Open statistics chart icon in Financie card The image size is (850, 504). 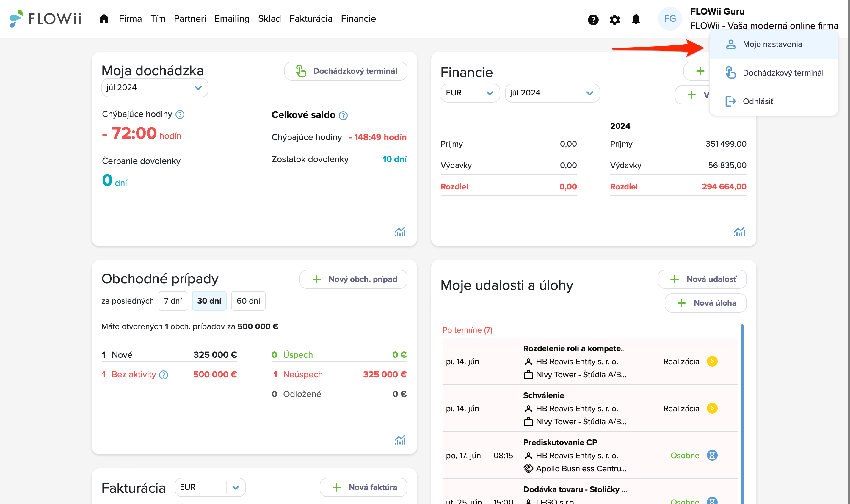coord(739,232)
